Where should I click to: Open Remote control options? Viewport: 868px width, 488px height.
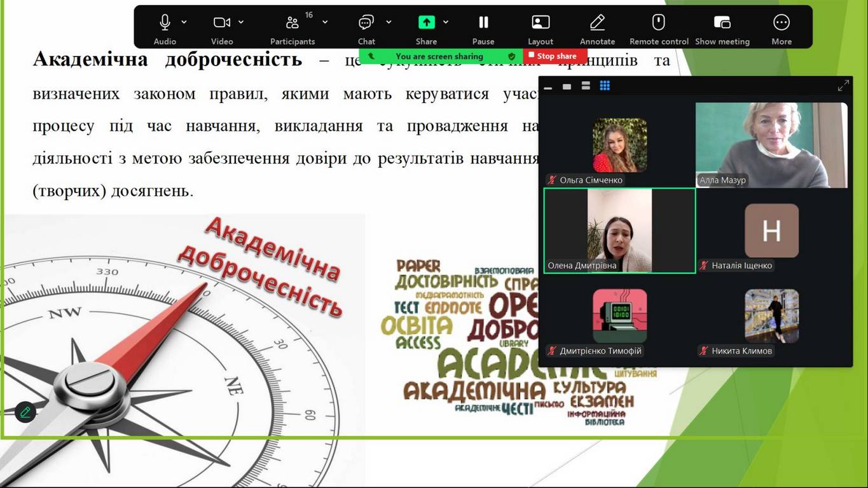click(659, 23)
